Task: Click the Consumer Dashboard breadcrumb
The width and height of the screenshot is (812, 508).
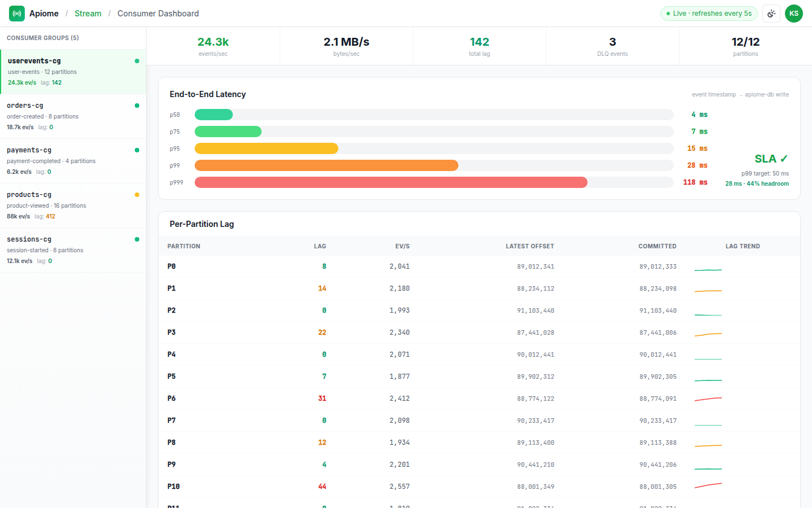Action: click(158, 14)
